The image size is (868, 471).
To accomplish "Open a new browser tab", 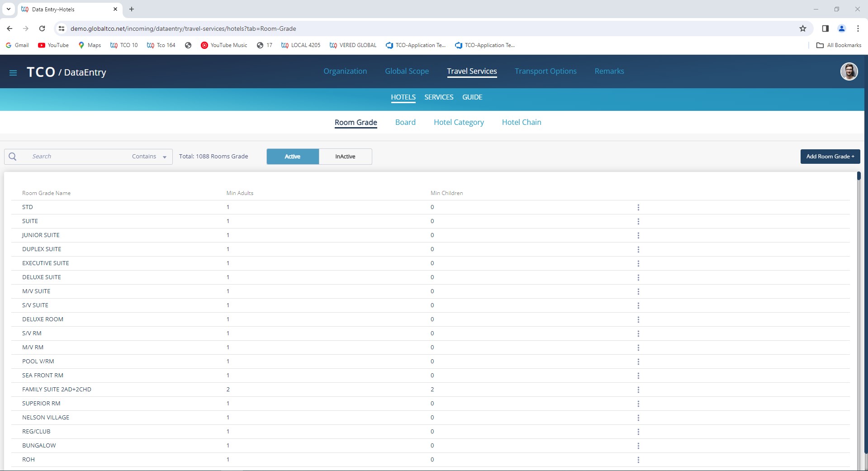I will [132, 9].
